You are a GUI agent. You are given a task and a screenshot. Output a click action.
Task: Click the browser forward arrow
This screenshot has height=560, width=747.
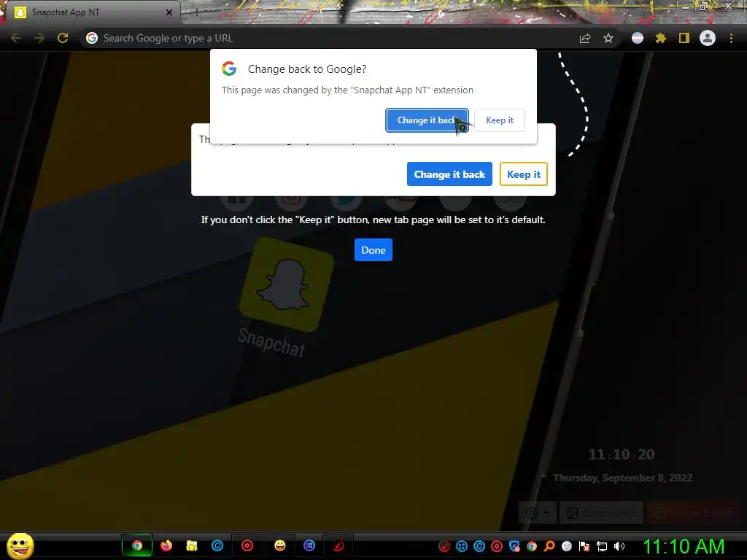[x=39, y=38]
